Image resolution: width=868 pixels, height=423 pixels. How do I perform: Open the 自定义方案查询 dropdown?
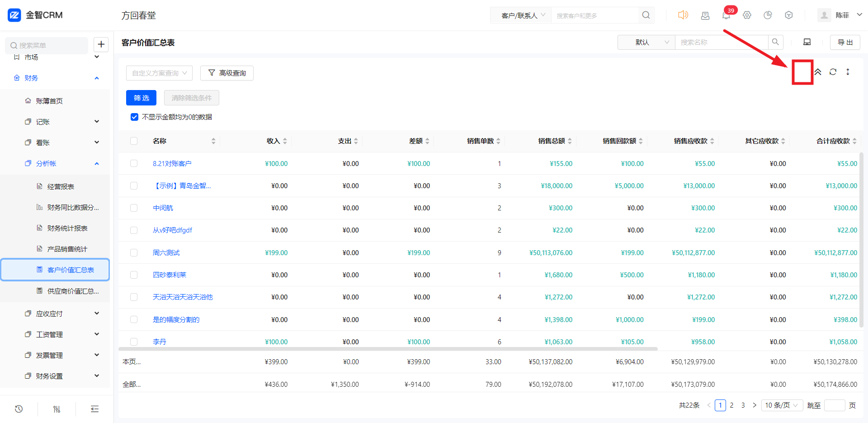pos(159,73)
